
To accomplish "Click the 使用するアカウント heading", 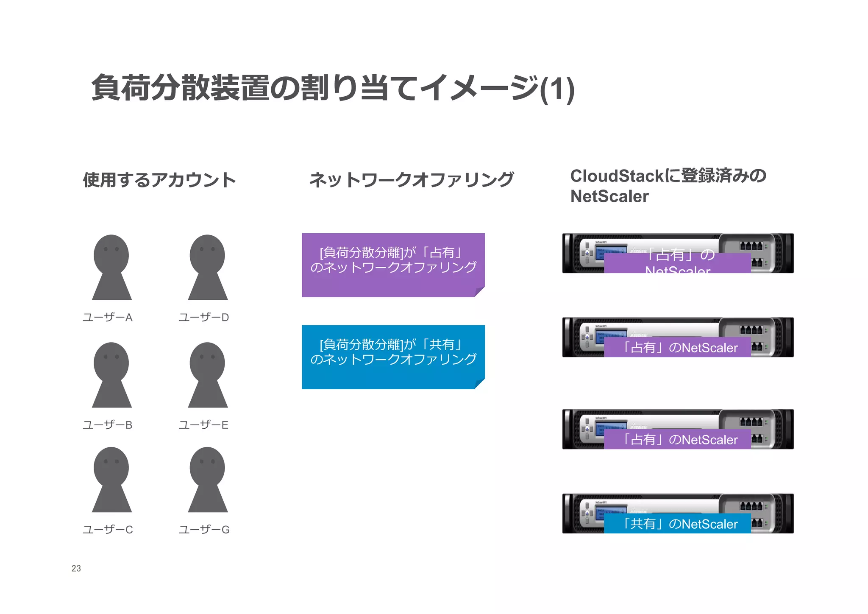I will [x=159, y=180].
